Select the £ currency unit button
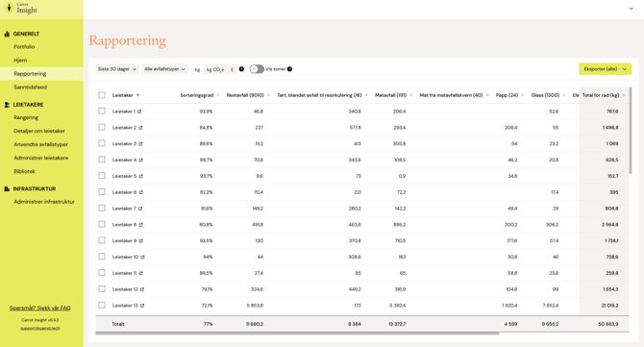Screen dimensions: 644x347 (232, 69)
